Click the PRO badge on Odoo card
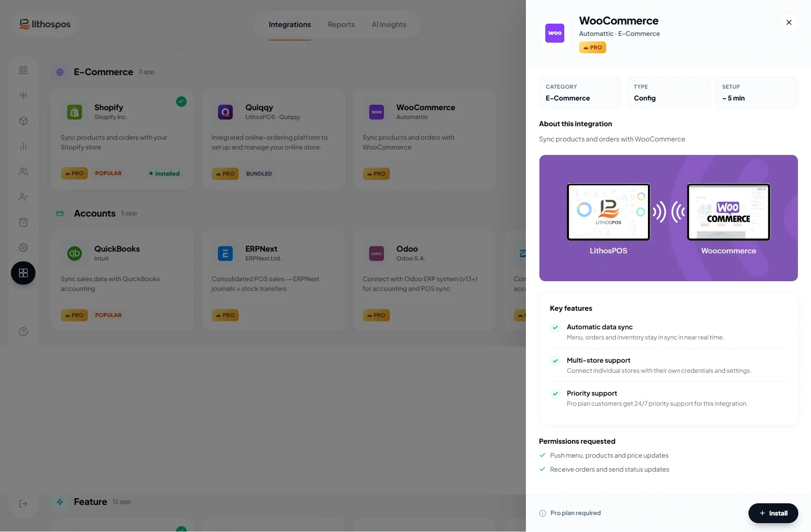The height and width of the screenshot is (532, 811). [376, 315]
